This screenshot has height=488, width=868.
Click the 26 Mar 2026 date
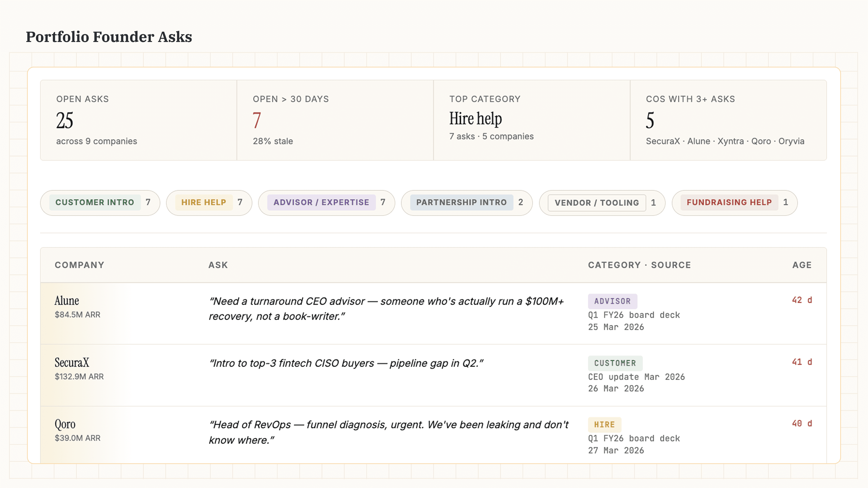[616, 389]
